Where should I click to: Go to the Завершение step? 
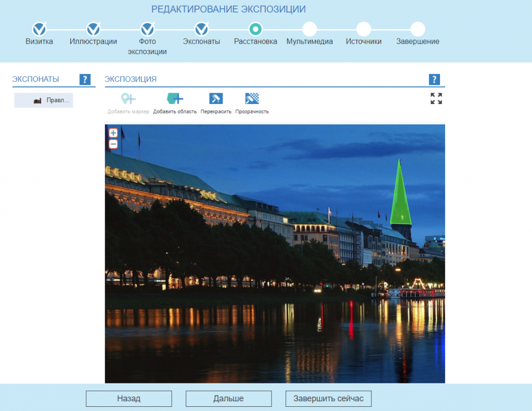pos(418,29)
